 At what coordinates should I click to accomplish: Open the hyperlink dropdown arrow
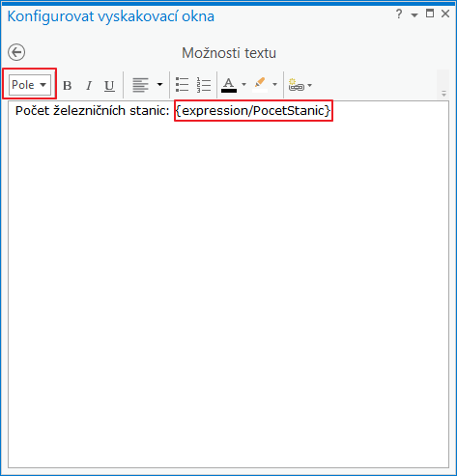coord(309,85)
